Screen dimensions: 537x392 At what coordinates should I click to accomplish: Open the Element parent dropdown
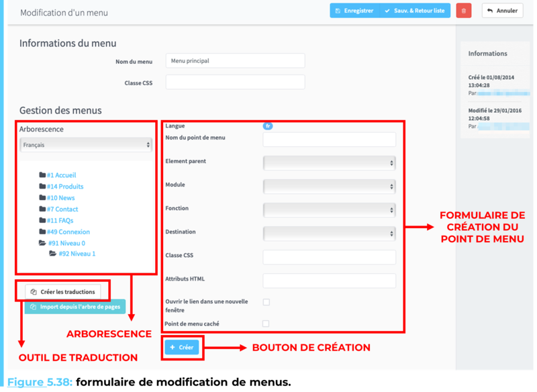(x=330, y=163)
